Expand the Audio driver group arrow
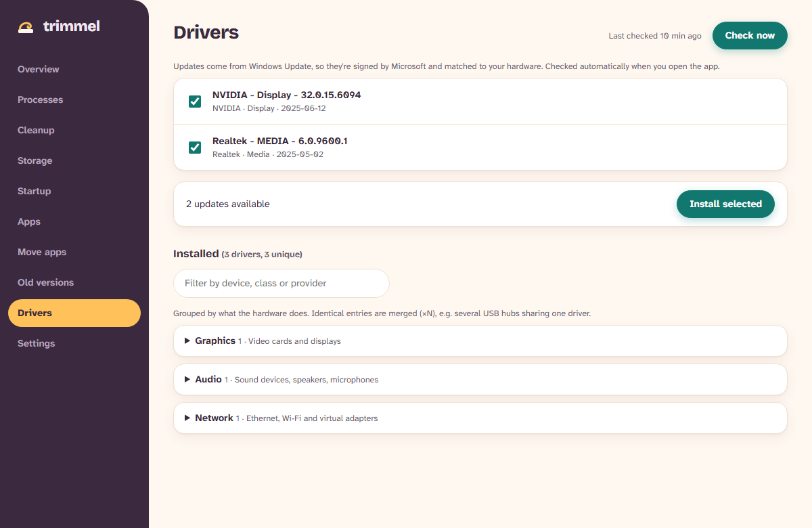812x528 pixels. tap(187, 380)
